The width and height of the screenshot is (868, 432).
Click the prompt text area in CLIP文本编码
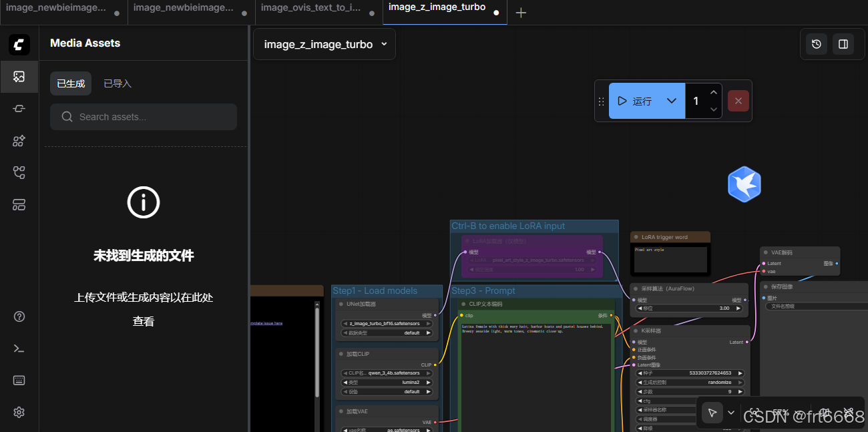click(x=537, y=377)
